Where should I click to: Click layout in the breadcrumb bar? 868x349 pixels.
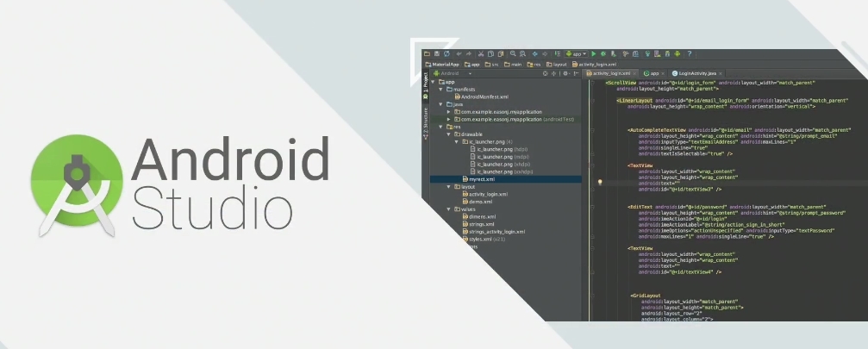pos(557,64)
